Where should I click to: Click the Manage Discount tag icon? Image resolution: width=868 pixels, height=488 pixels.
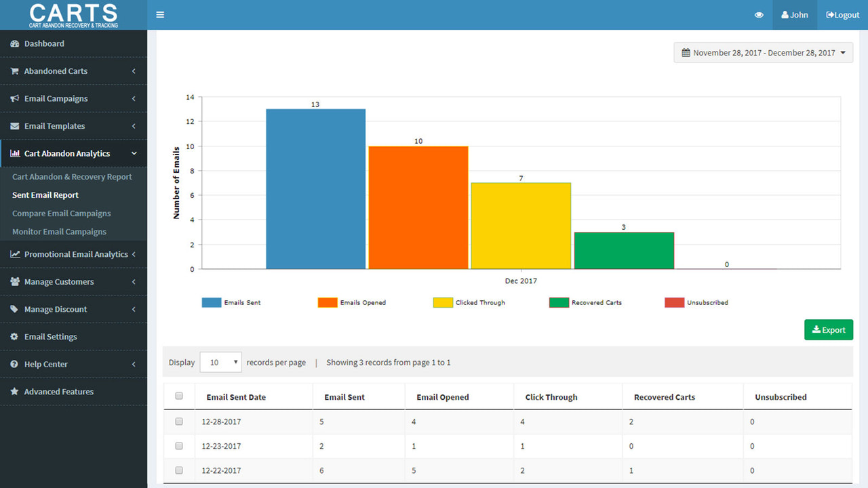coord(14,309)
